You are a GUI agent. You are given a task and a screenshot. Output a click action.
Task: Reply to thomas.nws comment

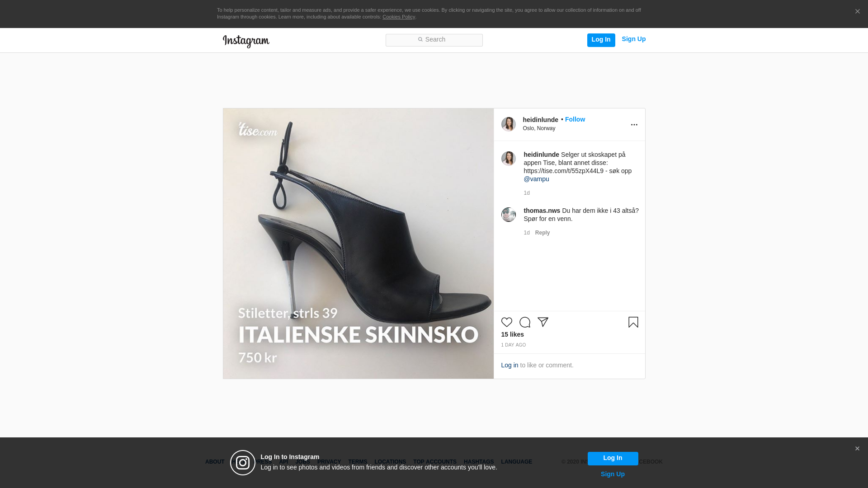coord(542,233)
